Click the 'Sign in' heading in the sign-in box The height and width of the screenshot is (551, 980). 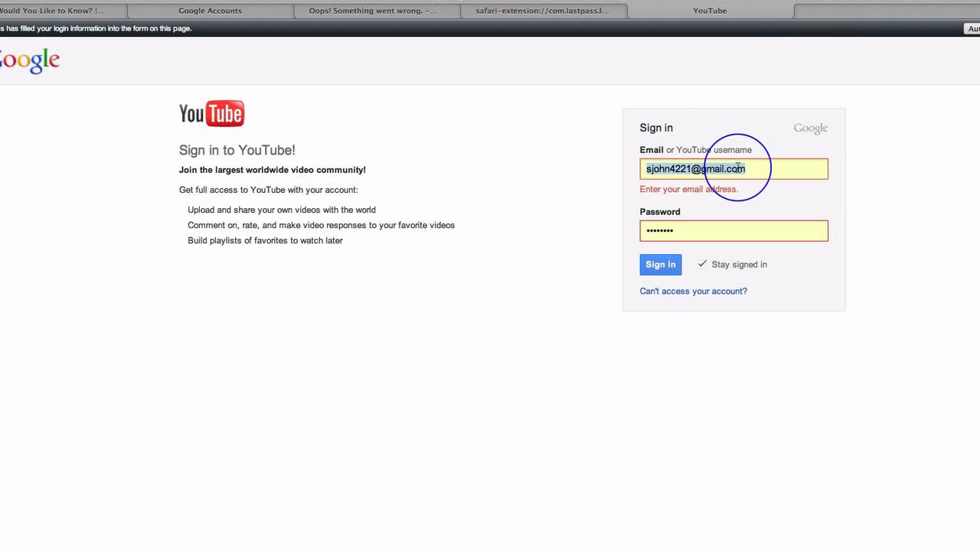[656, 128]
